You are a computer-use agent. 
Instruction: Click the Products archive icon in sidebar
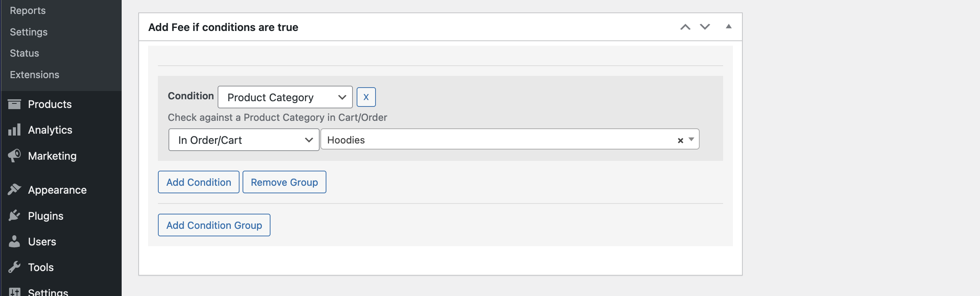pos(14,104)
